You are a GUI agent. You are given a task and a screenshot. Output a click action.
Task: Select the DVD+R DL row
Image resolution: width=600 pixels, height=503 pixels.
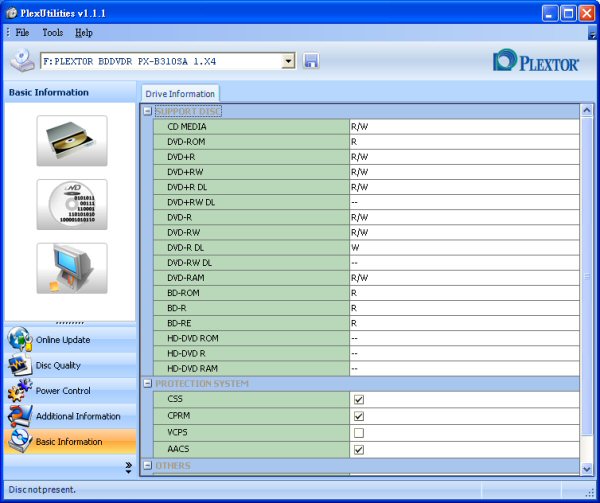366,187
